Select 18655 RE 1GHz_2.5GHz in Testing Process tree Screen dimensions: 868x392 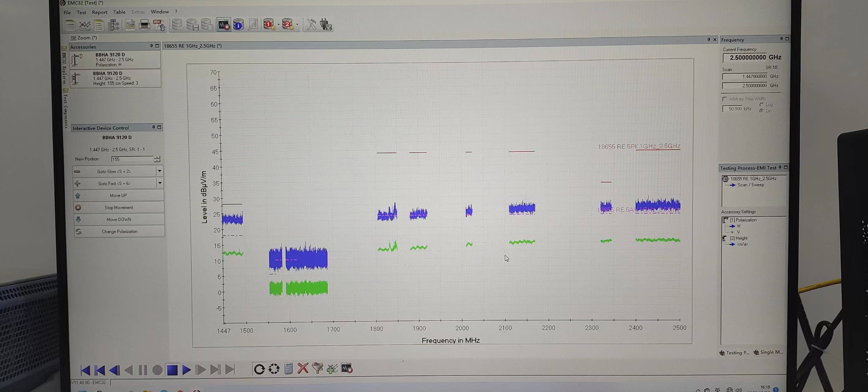[x=753, y=179]
